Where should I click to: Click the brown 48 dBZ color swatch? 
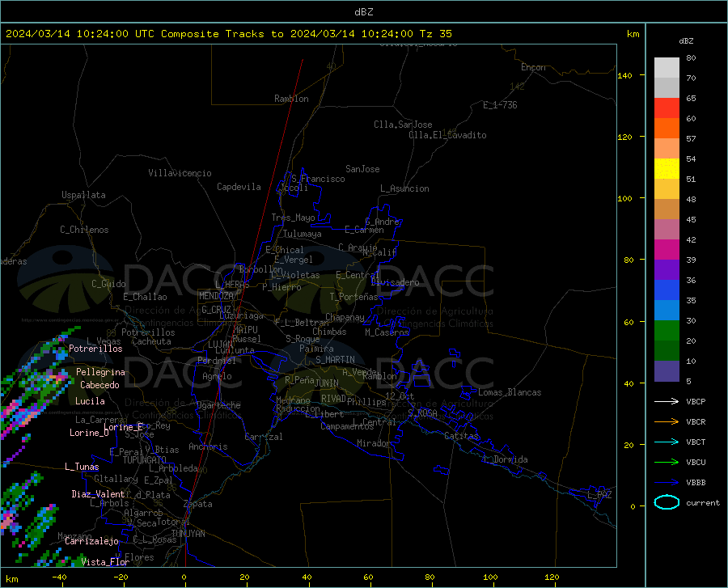(x=667, y=209)
